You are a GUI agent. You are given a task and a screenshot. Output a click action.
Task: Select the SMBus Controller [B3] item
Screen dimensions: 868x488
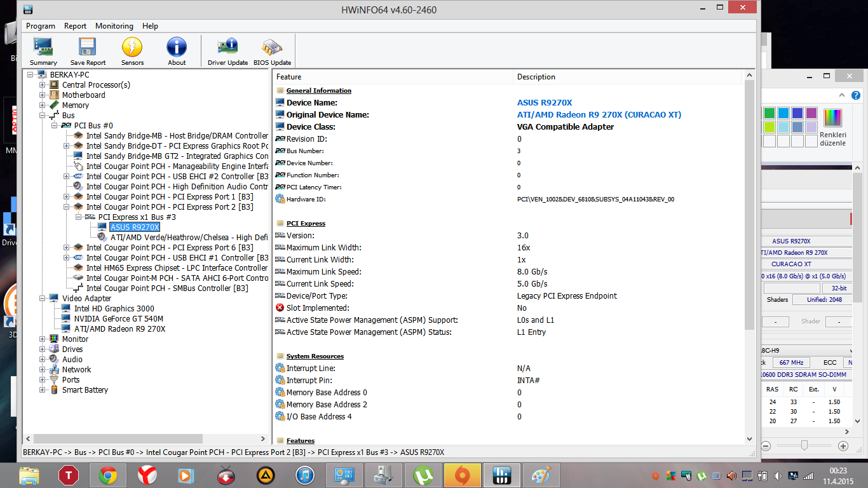167,288
